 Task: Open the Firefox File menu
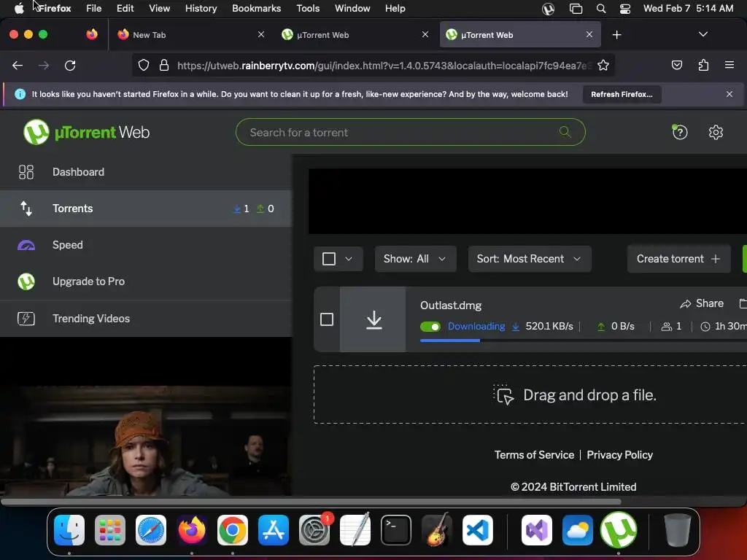94,9
